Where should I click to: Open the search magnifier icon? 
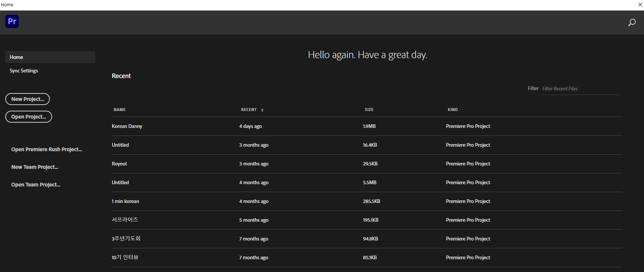point(632,23)
